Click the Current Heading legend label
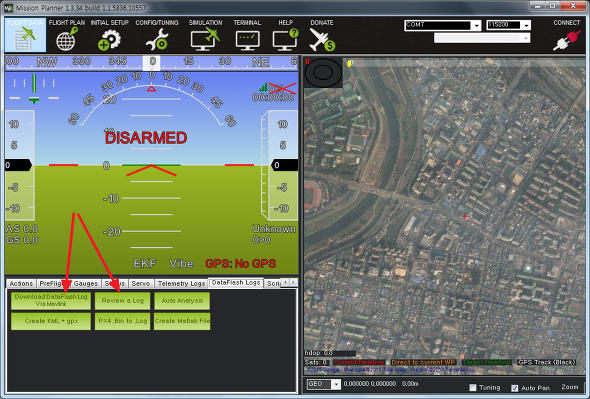This screenshot has height=399, width=590. coord(359,362)
